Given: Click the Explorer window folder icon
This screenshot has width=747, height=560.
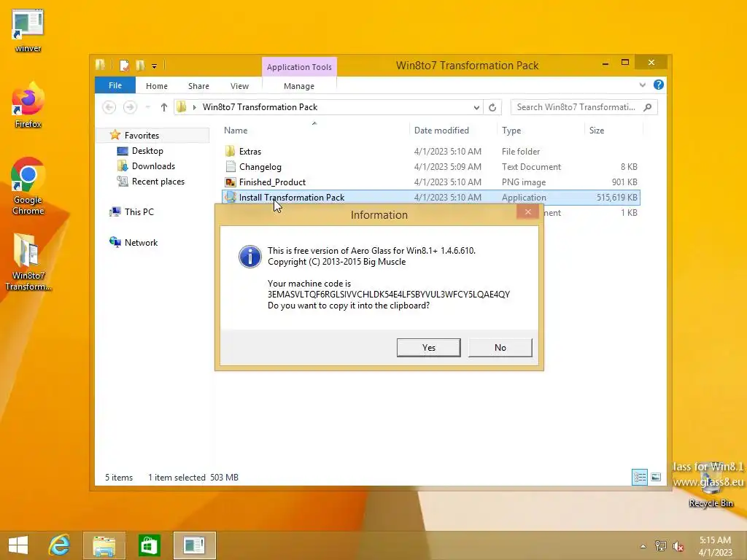Looking at the screenshot, I should [x=100, y=65].
